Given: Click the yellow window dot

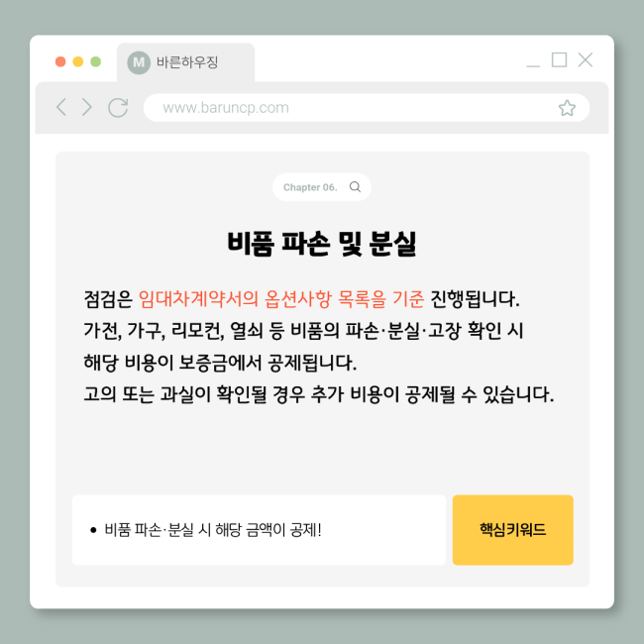Looking at the screenshot, I should [78, 61].
